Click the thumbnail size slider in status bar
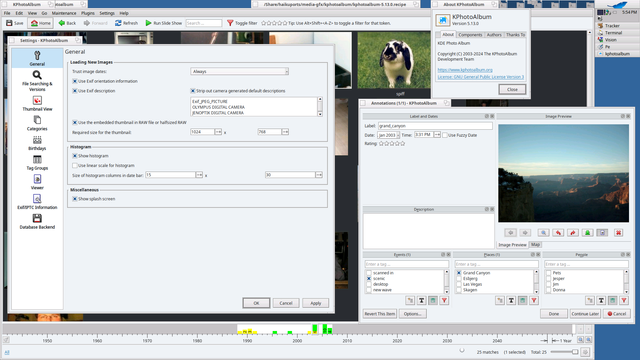The width and height of the screenshot is (640, 360). (564, 352)
